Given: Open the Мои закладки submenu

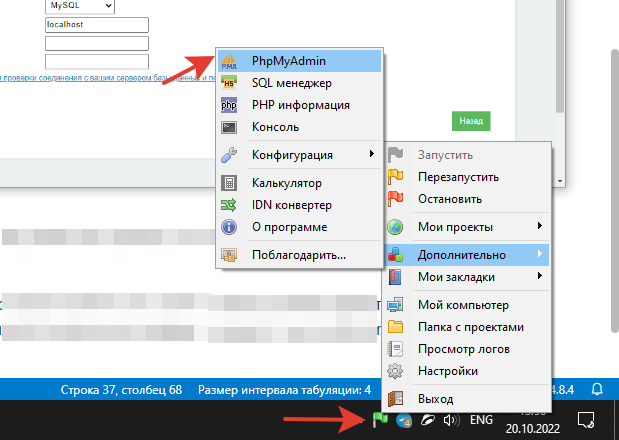Looking at the screenshot, I should 467,277.
